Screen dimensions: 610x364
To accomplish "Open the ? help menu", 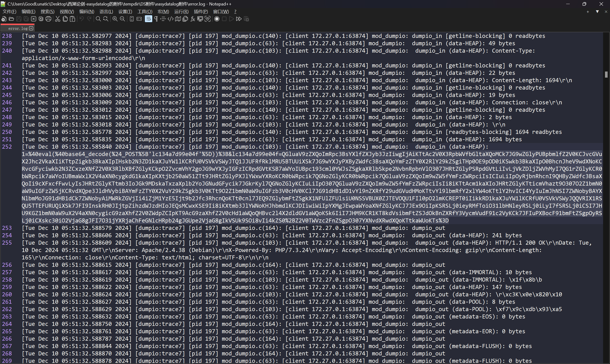I will (235, 11).
